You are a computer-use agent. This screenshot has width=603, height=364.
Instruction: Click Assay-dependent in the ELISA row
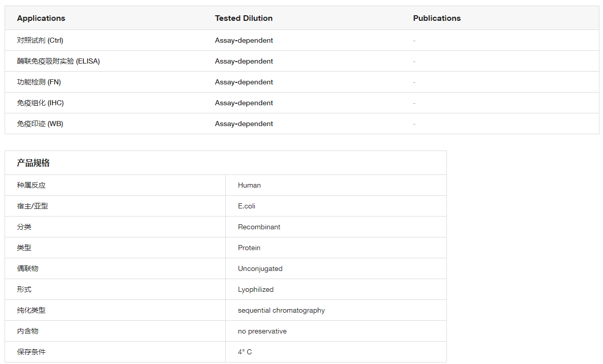244,61
